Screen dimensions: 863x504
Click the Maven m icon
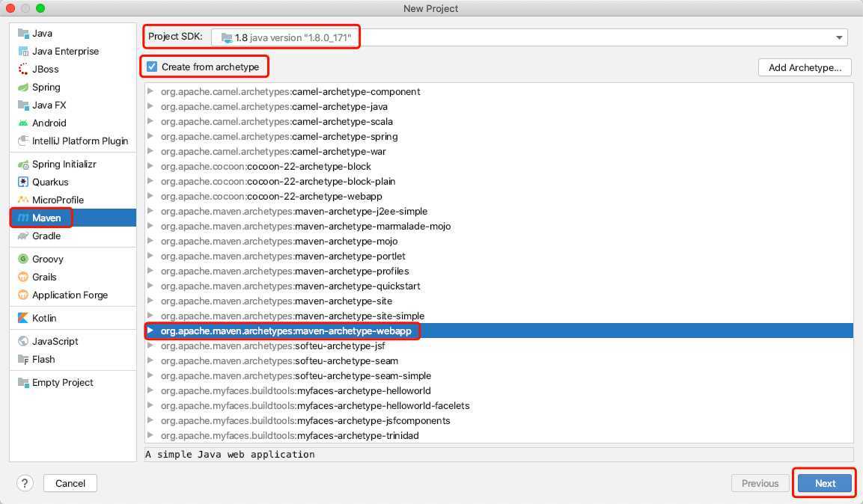[x=23, y=218]
